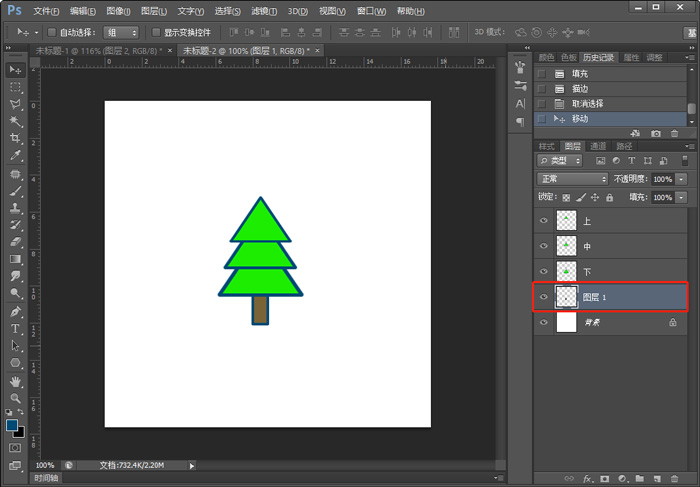
Task: Open layers panel flyout menu
Action: click(x=690, y=146)
